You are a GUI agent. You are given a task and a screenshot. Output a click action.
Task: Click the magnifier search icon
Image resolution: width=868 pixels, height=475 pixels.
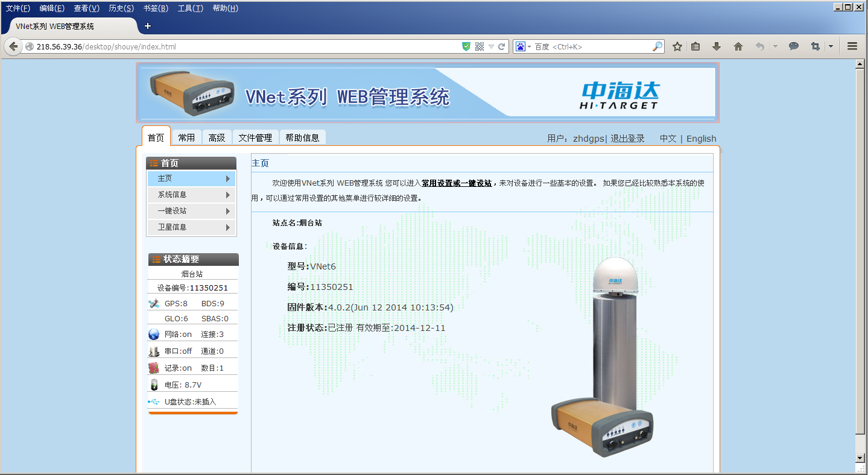(657, 46)
